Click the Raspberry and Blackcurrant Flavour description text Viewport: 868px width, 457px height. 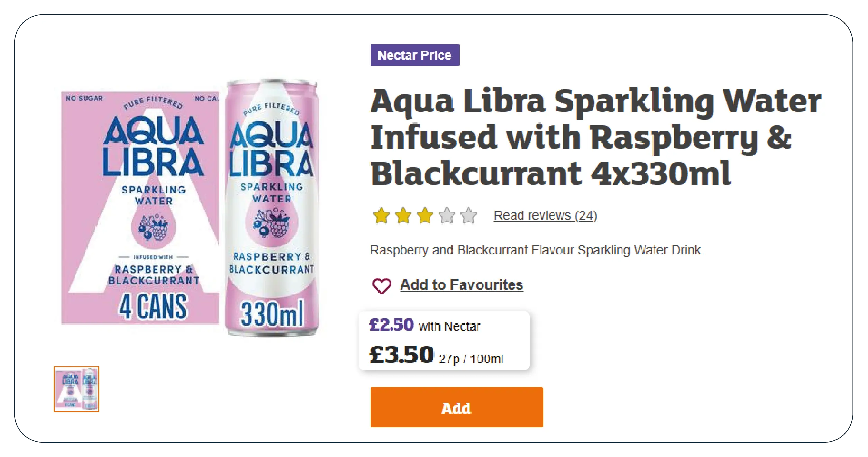pyautogui.click(x=537, y=250)
